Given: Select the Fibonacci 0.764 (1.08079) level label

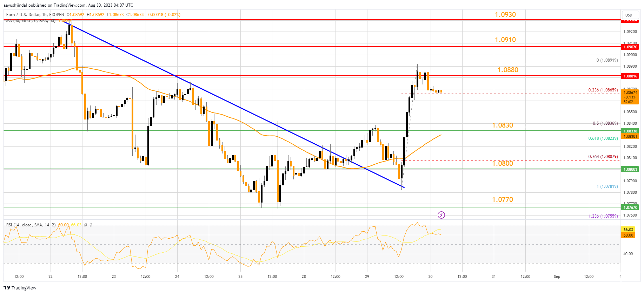Looking at the screenshot, I should pyautogui.click(x=603, y=157).
